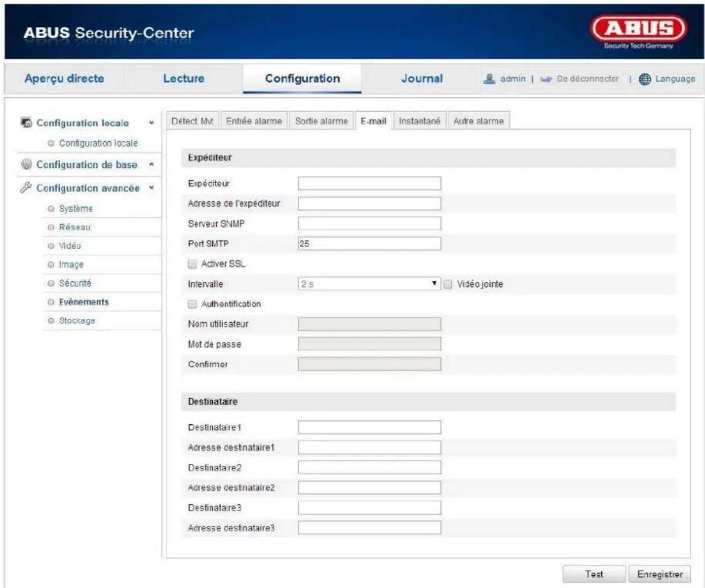
Task: Click the admin user icon
Action: click(x=490, y=79)
